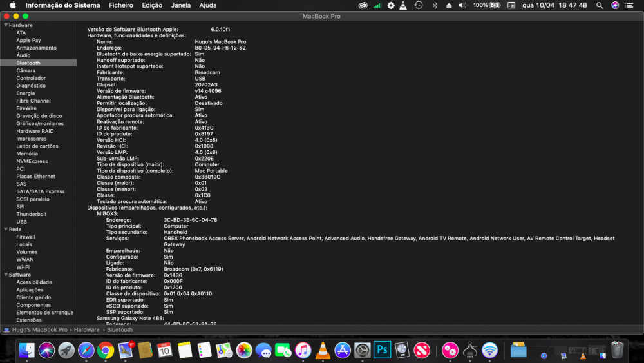Select Aplicações under Software

tap(30, 290)
